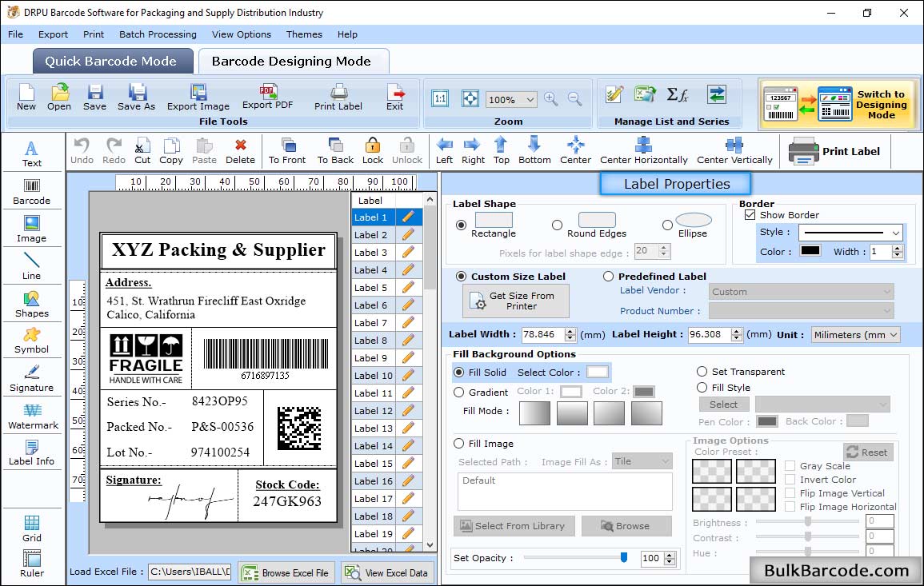The width and height of the screenshot is (924, 586).
Task: Open the Fill Style pattern dropdown
Action: (822, 404)
